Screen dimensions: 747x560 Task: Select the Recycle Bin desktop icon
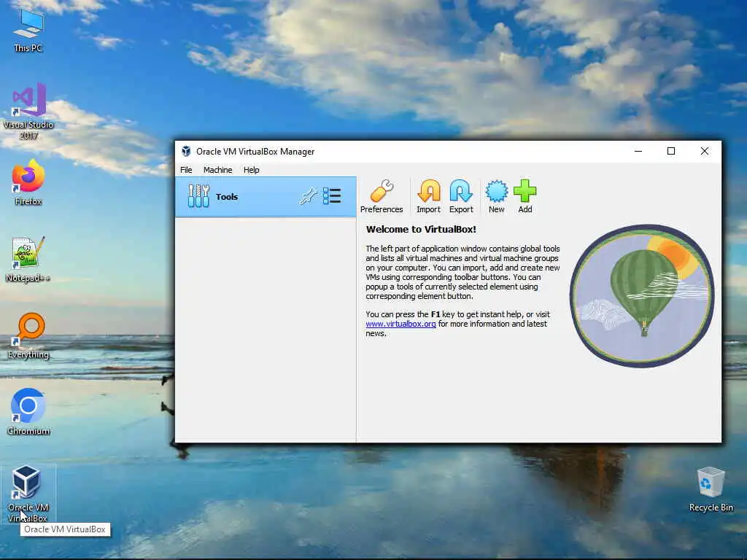pos(711,489)
